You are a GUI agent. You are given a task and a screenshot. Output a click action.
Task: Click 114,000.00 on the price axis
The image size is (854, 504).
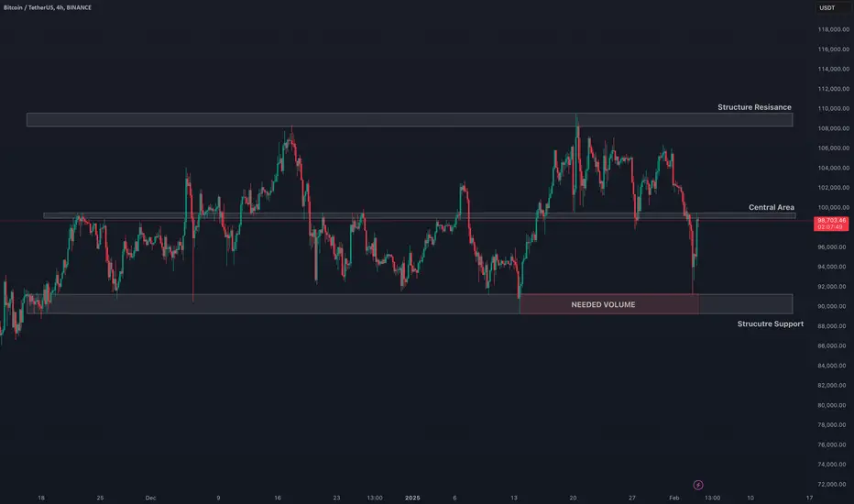click(833, 69)
